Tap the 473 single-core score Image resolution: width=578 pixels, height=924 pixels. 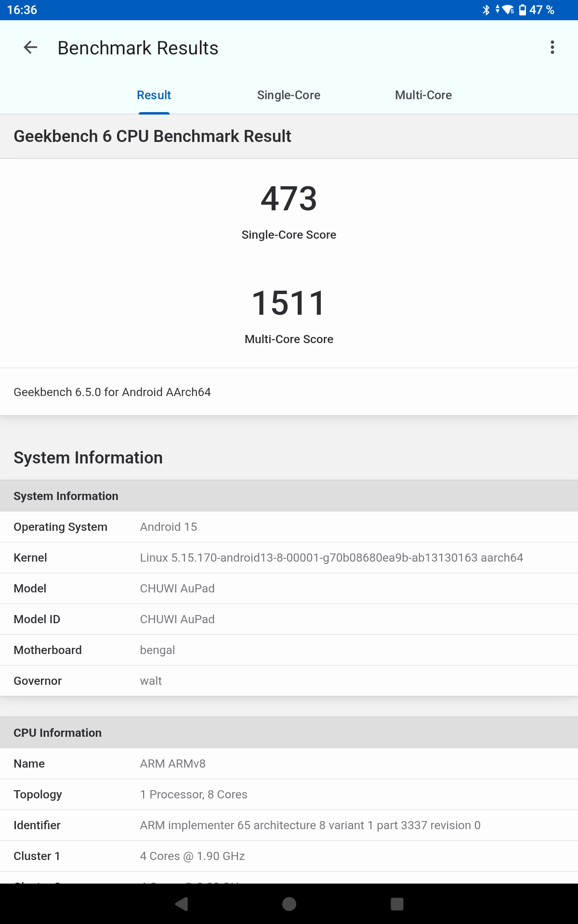(x=289, y=198)
